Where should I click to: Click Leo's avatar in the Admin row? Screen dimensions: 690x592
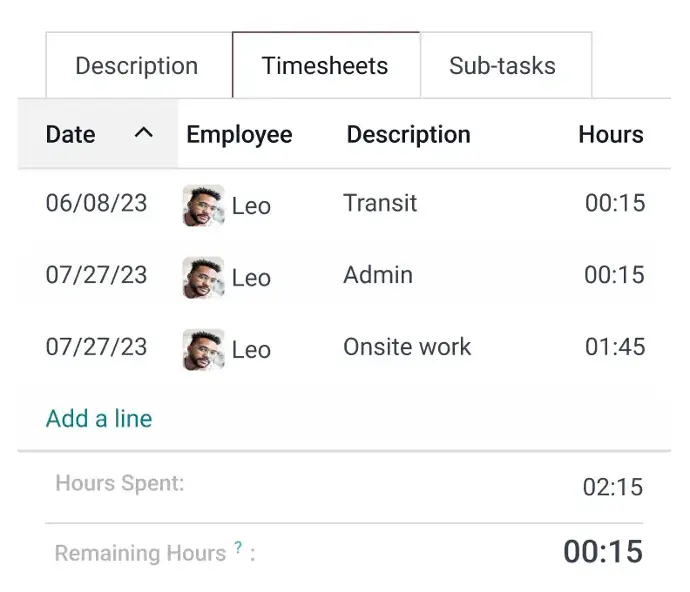click(203, 277)
